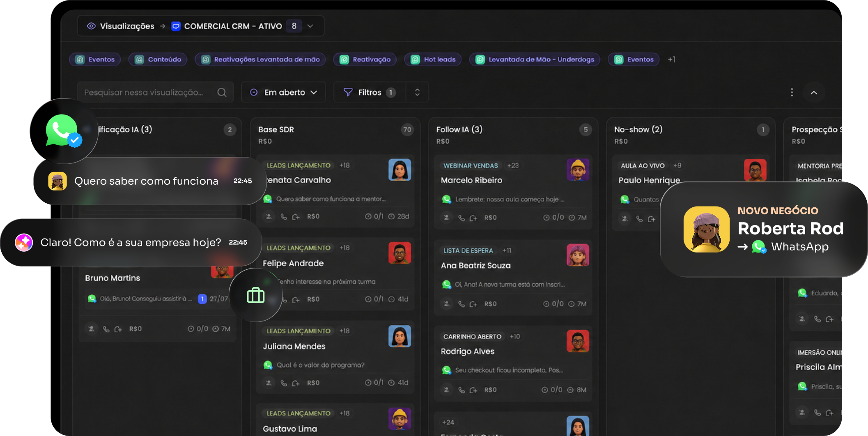Open Marcelo Ribeiro lead card
868x436 pixels.
pyautogui.click(x=513, y=191)
